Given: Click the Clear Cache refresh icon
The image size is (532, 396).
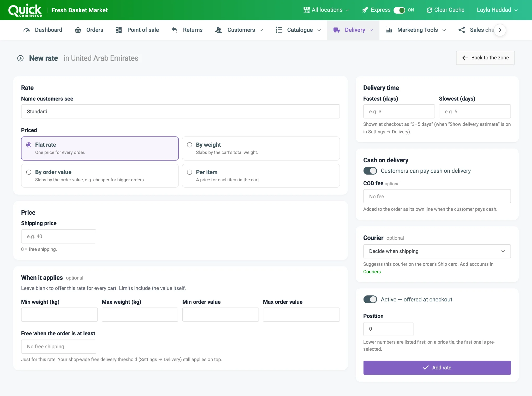Looking at the screenshot, I should (429, 10).
